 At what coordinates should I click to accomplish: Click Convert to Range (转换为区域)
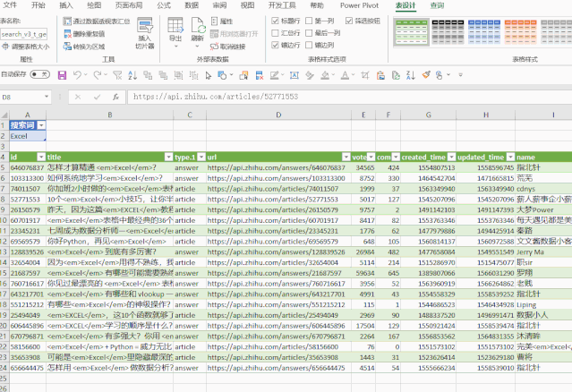pos(84,47)
